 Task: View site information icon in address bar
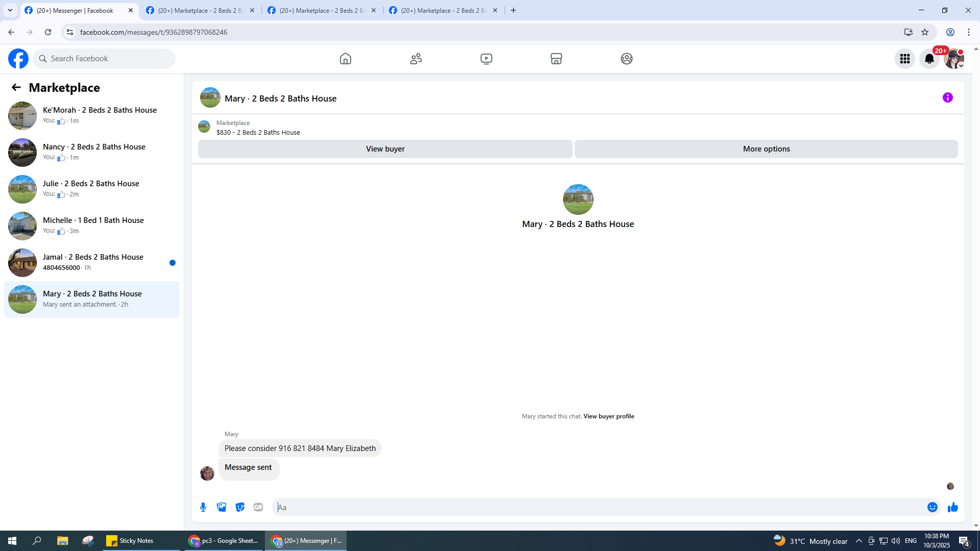click(x=70, y=32)
